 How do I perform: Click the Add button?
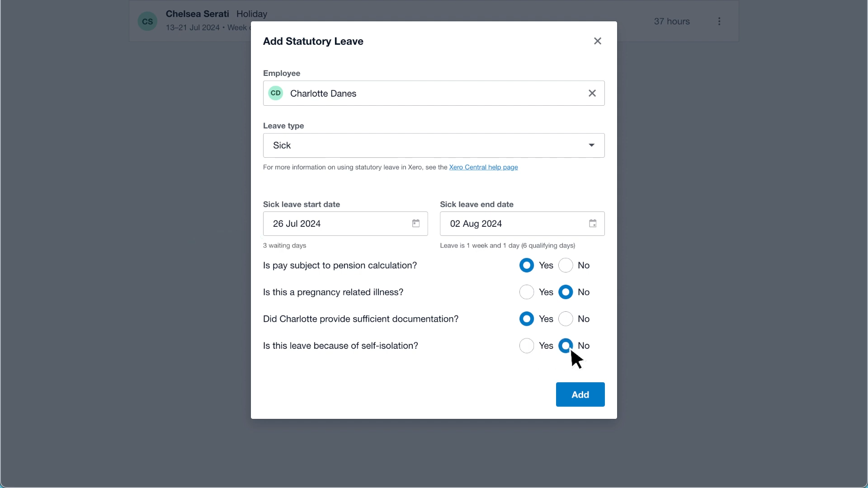(580, 394)
